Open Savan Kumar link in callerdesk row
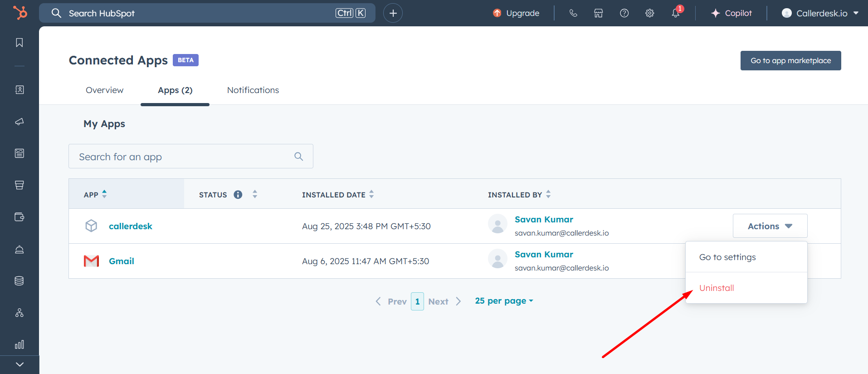 tap(544, 219)
